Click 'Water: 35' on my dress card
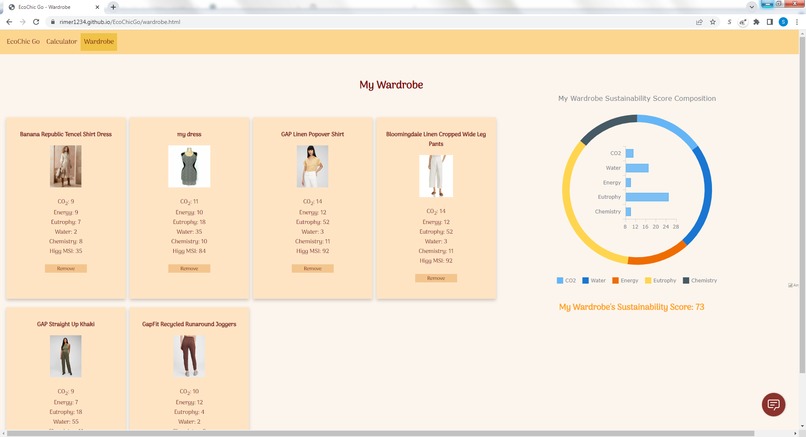Screen dimensions: 806x437 coord(189,232)
